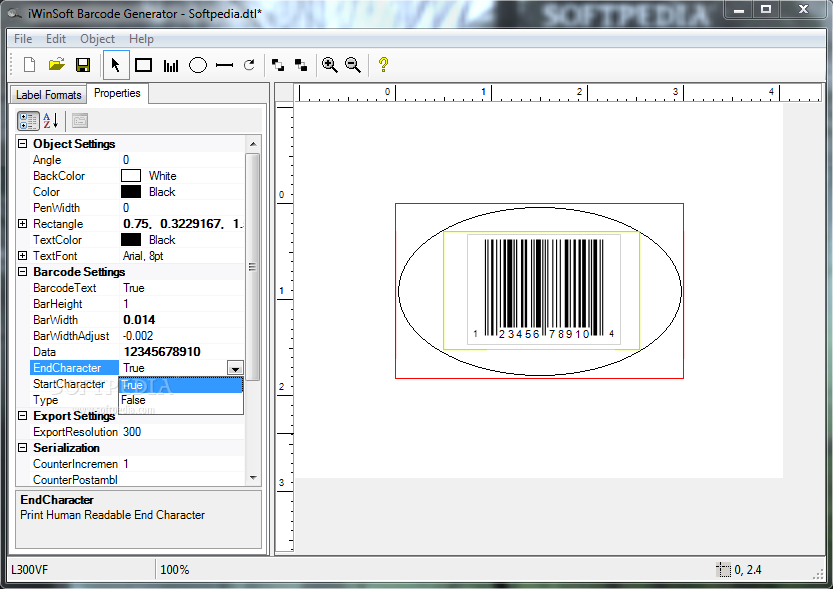Select the CounterIncrement property row
The image size is (833, 589).
[x=137, y=464]
